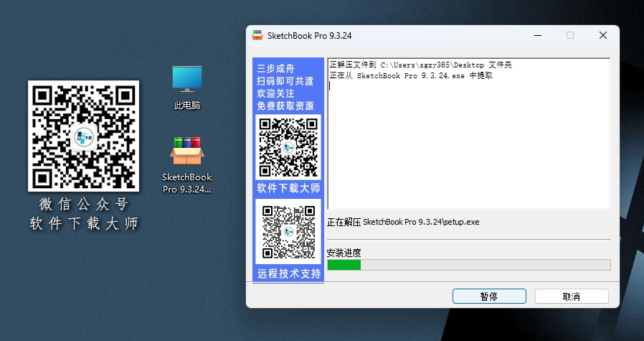Click the 免费获取资源 text in sidebar
The image size is (644, 341).
click(285, 106)
